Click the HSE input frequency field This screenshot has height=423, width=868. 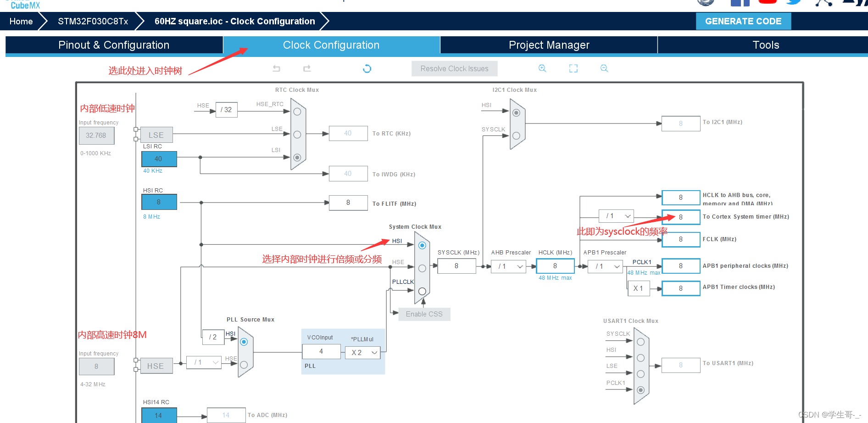tap(96, 367)
